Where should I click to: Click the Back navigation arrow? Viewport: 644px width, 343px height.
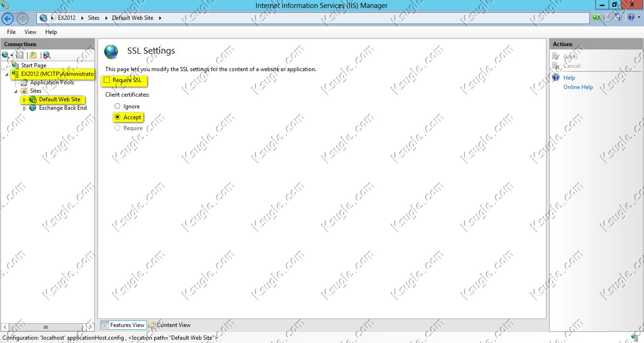click(8, 18)
